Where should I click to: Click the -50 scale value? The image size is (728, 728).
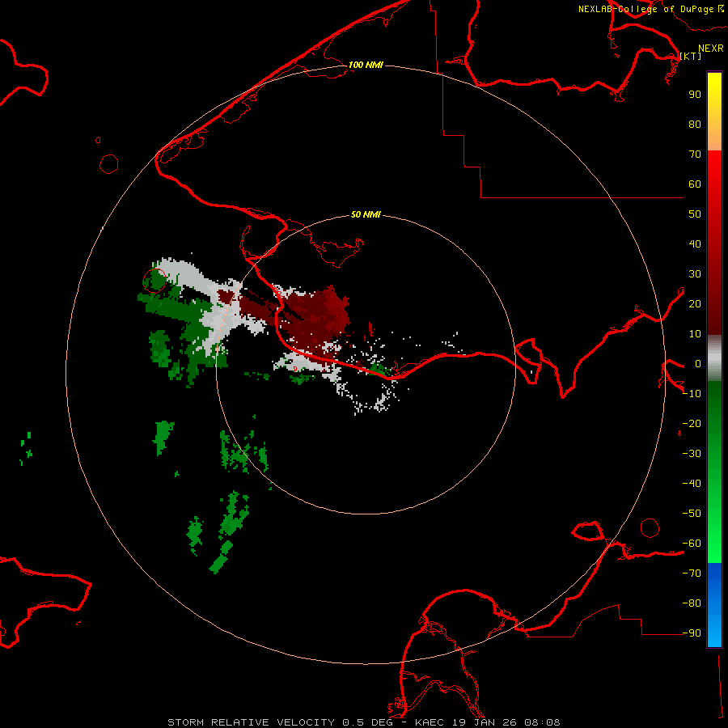[x=692, y=514]
